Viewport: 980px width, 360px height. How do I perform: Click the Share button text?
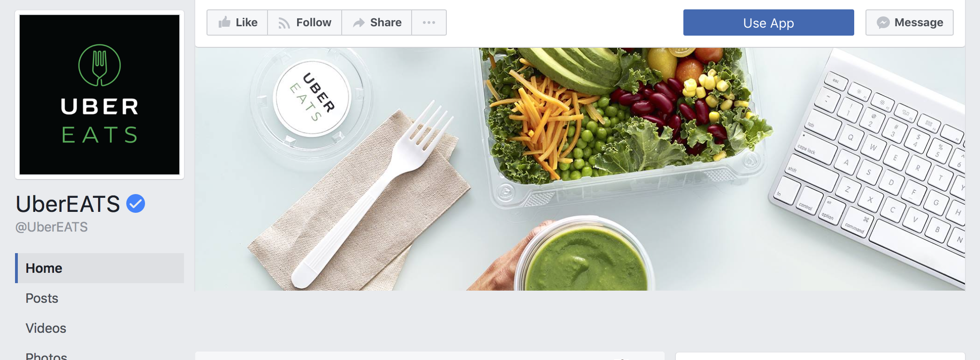click(x=386, y=22)
